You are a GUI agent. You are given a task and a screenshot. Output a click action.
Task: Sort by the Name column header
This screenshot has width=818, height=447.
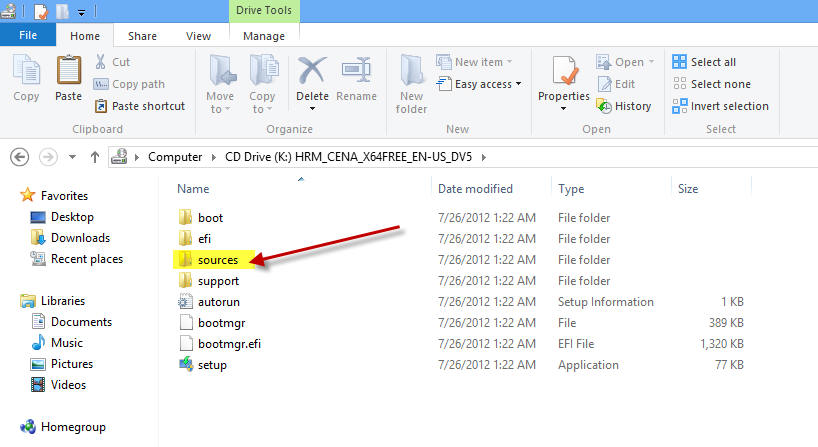coord(193,189)
